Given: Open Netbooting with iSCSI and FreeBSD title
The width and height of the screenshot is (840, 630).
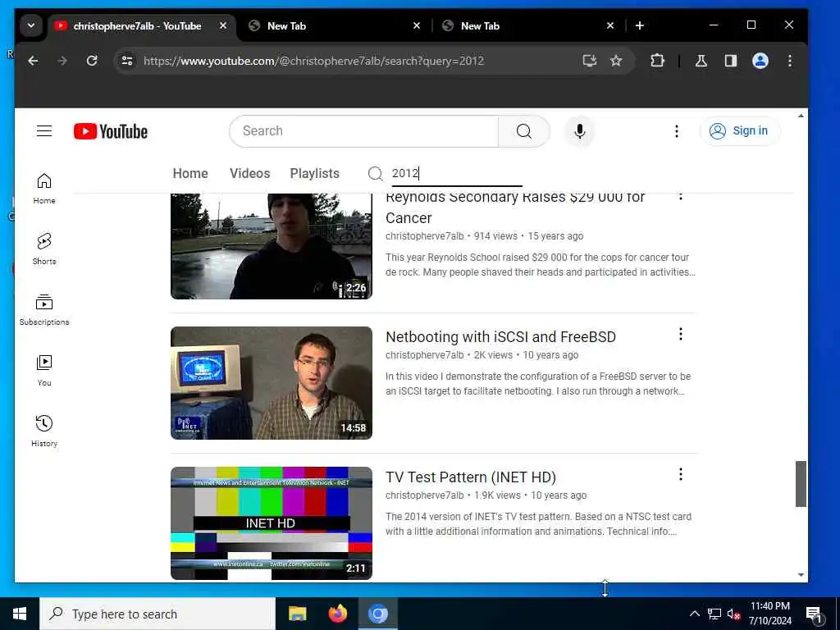Looking at the screenshot, I should 500,337.
